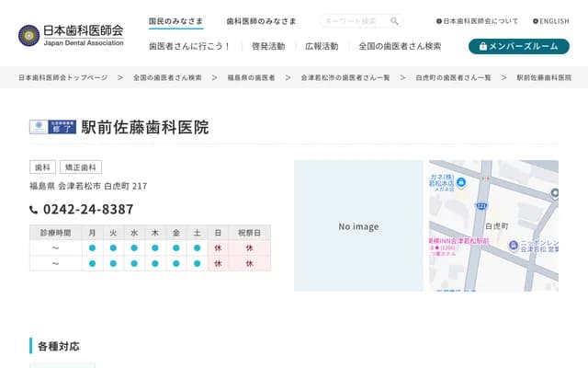Go to 日本歯科医師会について link
Image resolution: width=588 pixels, height=368 pixels.
pyautogui.click(x=480, y=21)
